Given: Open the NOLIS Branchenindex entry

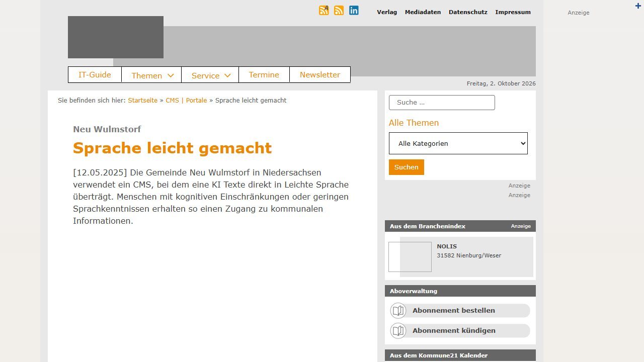Looking at the screenshot, I should (x=447, y=246).
